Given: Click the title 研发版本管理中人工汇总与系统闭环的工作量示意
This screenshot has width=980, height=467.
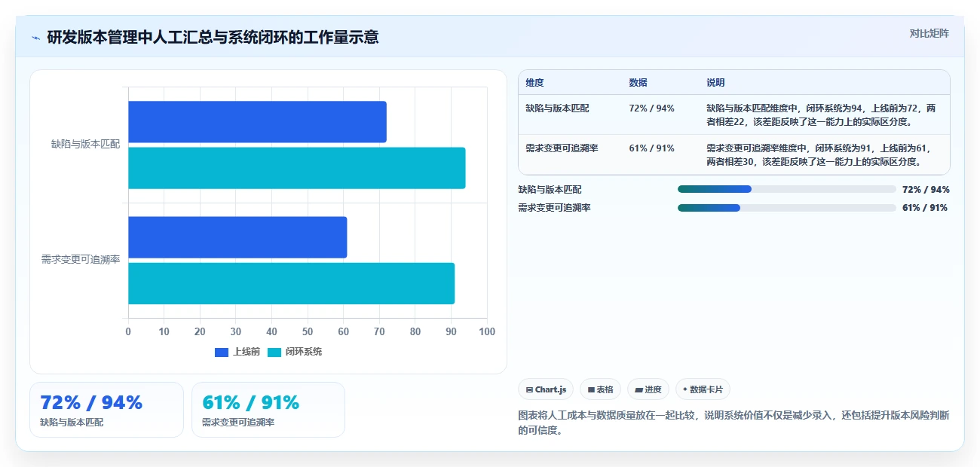Looking at the screenshot, I should [x=213, y=37].
